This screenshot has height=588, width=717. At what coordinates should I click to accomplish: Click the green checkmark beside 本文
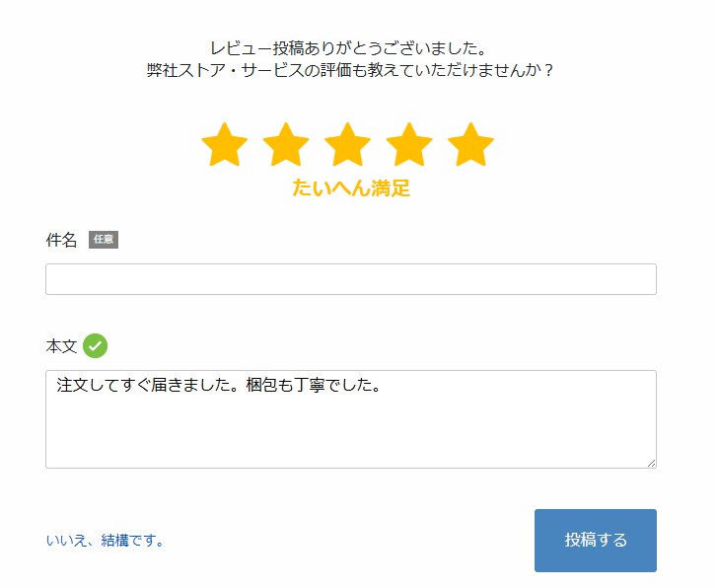pos(95,346)
